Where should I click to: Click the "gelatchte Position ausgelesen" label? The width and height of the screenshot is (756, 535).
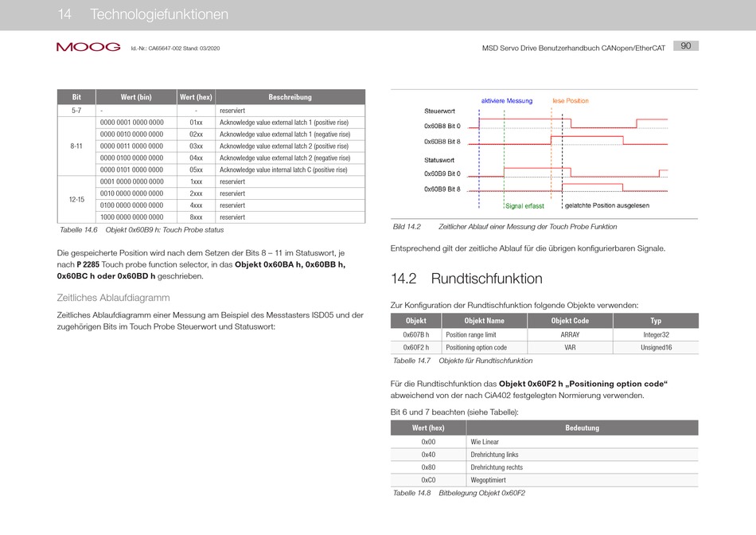pyautogui.click(x=607, y=205)
